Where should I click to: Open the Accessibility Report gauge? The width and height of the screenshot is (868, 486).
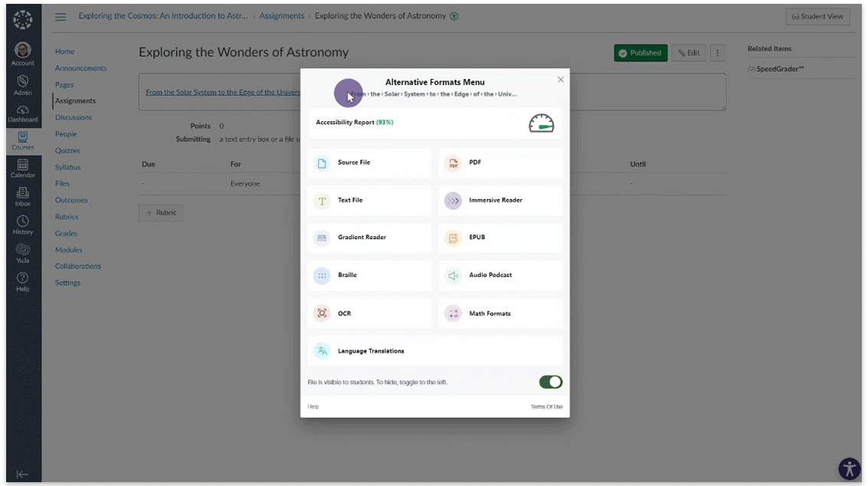[x=541, y=123]
